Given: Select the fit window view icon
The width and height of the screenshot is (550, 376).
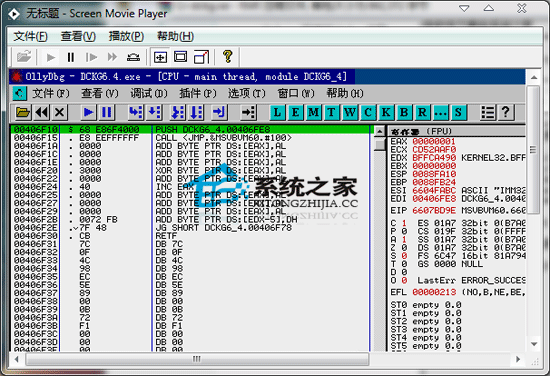Looking at the screenshot, I should pyautogui.click(x=181, y=57).
